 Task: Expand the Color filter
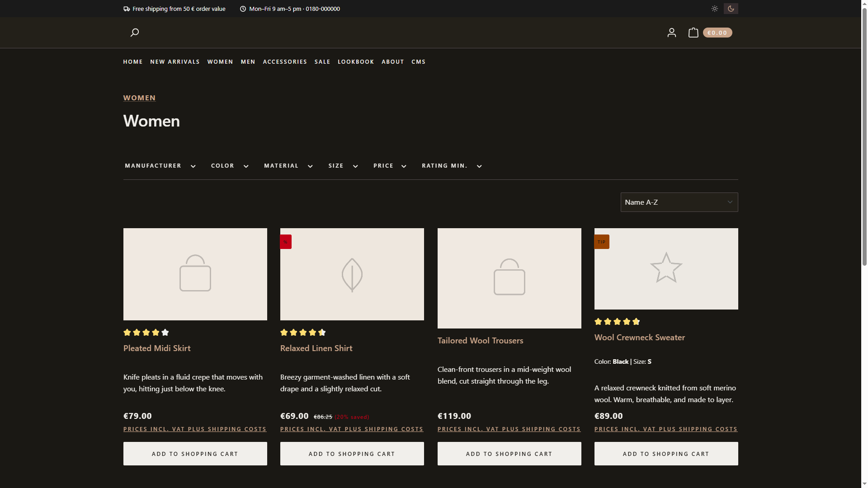click(230, 166)
